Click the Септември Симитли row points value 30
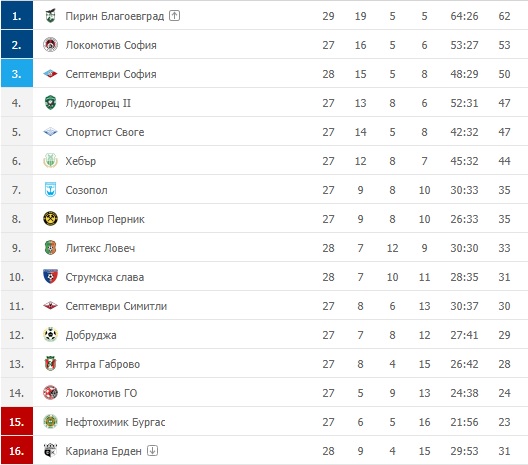The image size is (528, 465). click(504, 306)
